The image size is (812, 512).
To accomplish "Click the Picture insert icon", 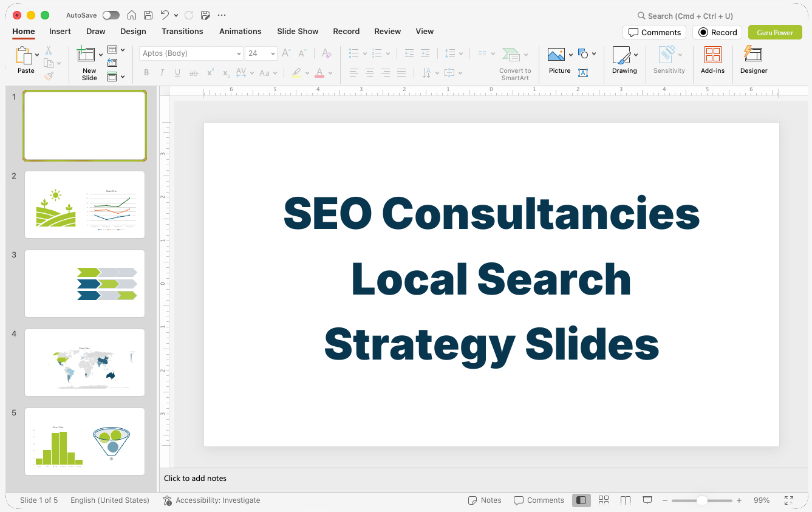I will pos(556,55).
